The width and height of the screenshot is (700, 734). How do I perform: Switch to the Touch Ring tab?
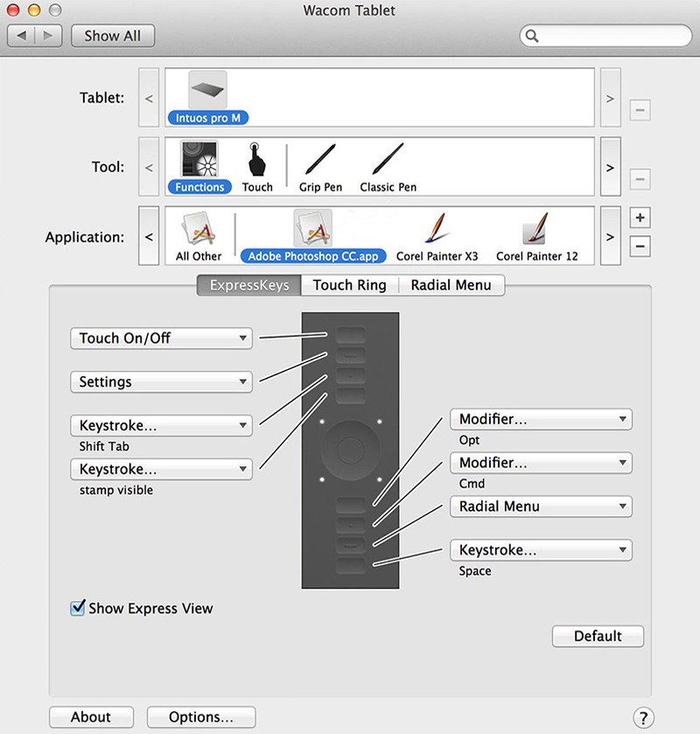350,285
